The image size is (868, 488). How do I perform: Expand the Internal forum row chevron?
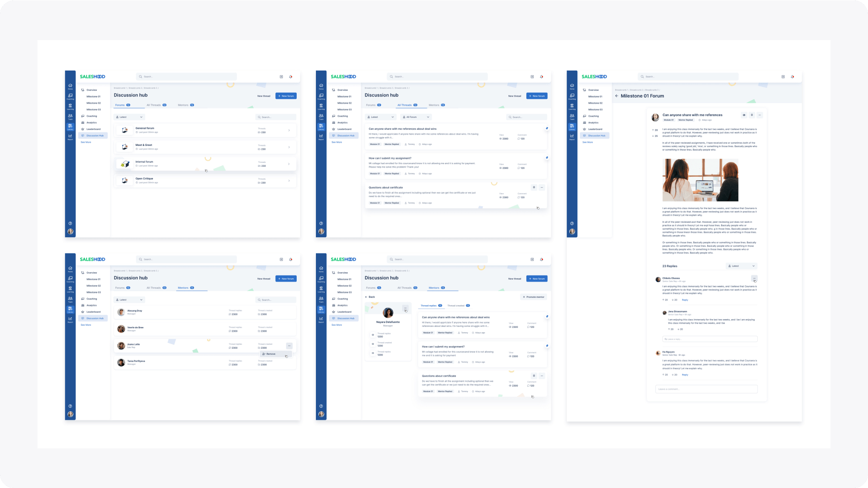289,164
